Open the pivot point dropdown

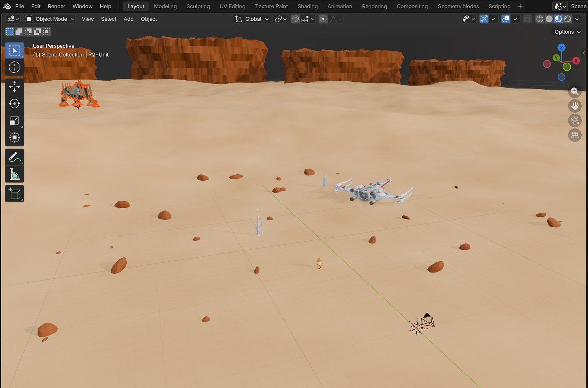[281, 19]
